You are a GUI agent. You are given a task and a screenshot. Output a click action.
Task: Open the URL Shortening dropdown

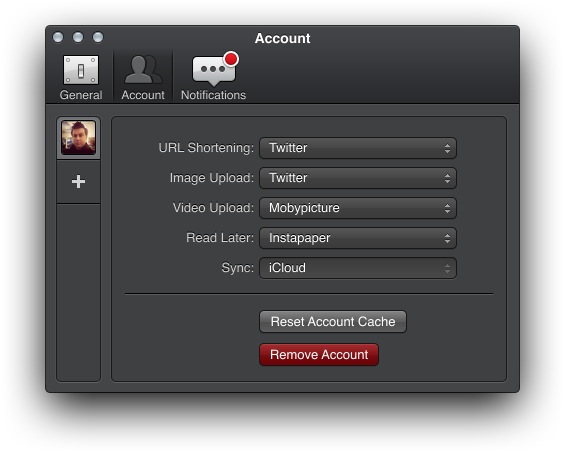coord(358,148)
